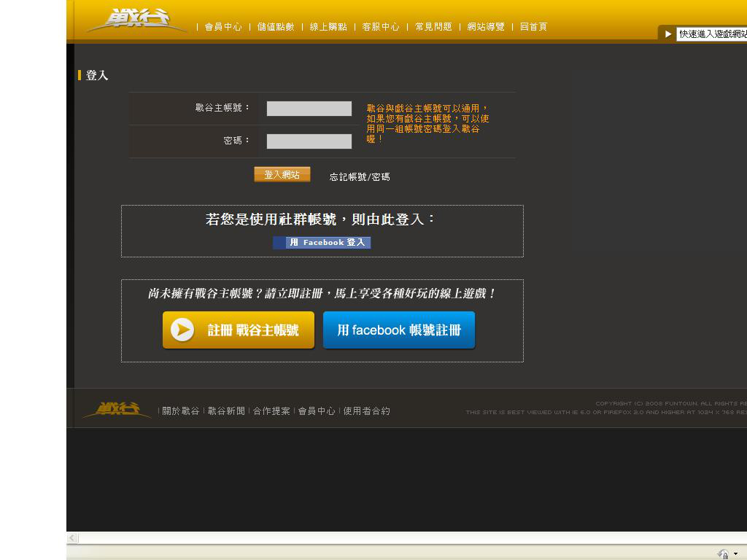747x560 pixels.
Task: Open 網站導覽 in the top navigation
Action: [x=486, y=27]
